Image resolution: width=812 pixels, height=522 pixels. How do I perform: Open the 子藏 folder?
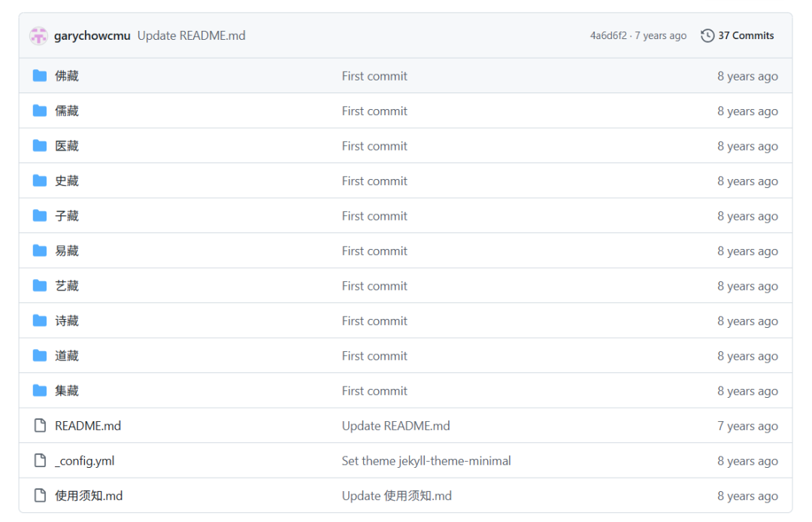tap(67, 216)
